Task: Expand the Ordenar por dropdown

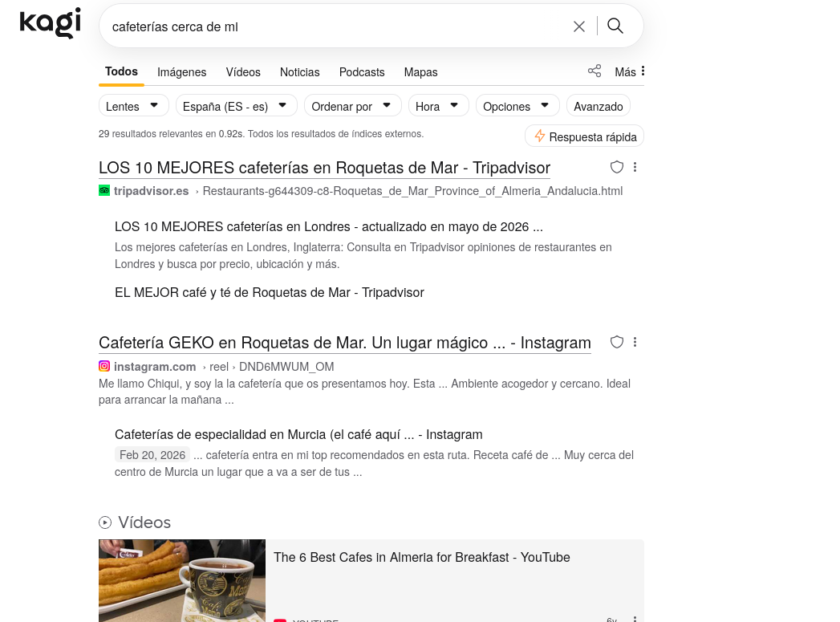Action: click(352, 106)
